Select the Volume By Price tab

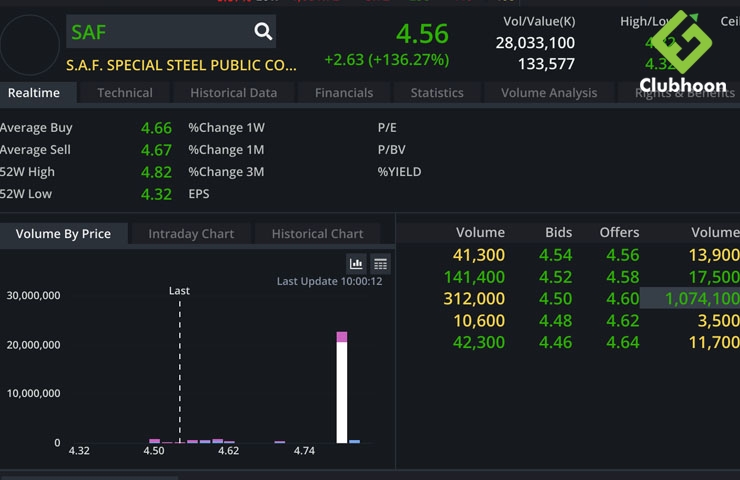pyautogui.click(x=63, y=234)
